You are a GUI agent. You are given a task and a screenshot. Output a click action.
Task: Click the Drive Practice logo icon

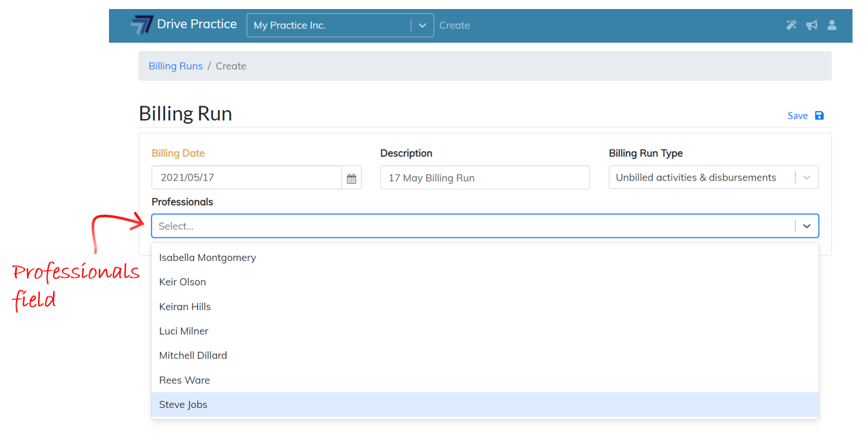tap(141, 25)
